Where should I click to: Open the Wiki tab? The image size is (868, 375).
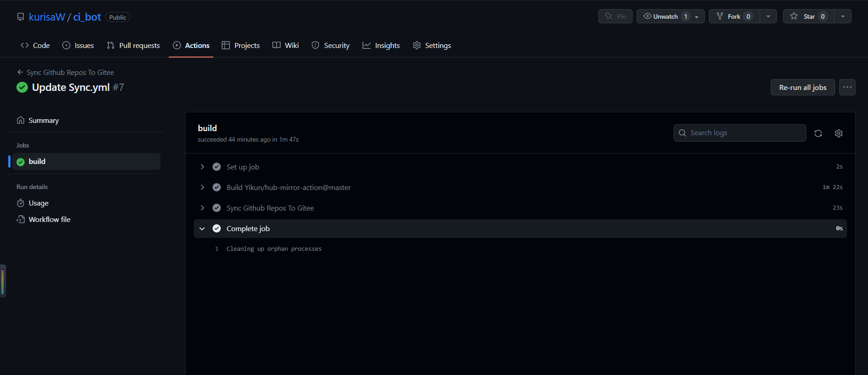[286, 45]
